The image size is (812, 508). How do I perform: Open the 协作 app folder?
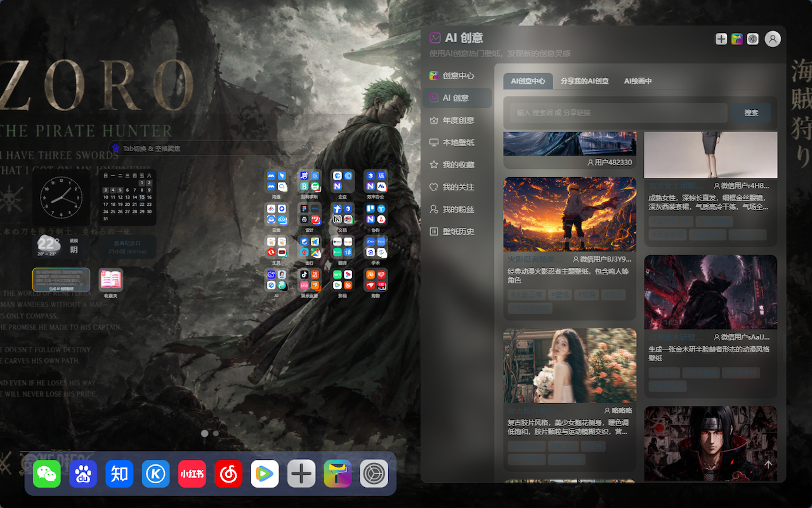[x=376, y=214]
